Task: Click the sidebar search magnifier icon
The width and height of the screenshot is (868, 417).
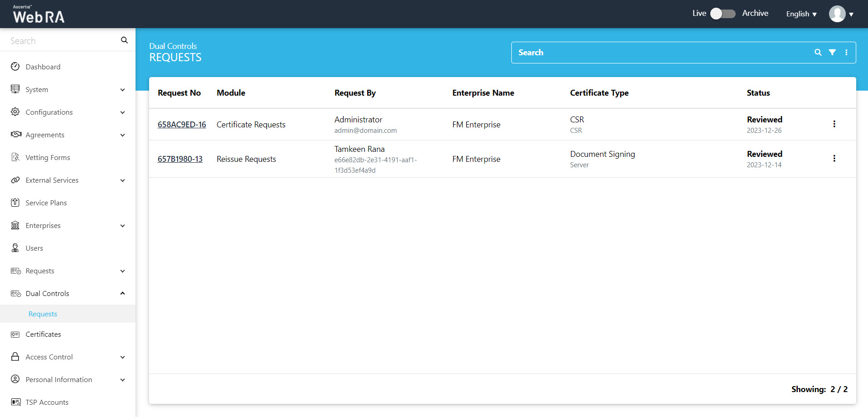Action: pos(124,40)
